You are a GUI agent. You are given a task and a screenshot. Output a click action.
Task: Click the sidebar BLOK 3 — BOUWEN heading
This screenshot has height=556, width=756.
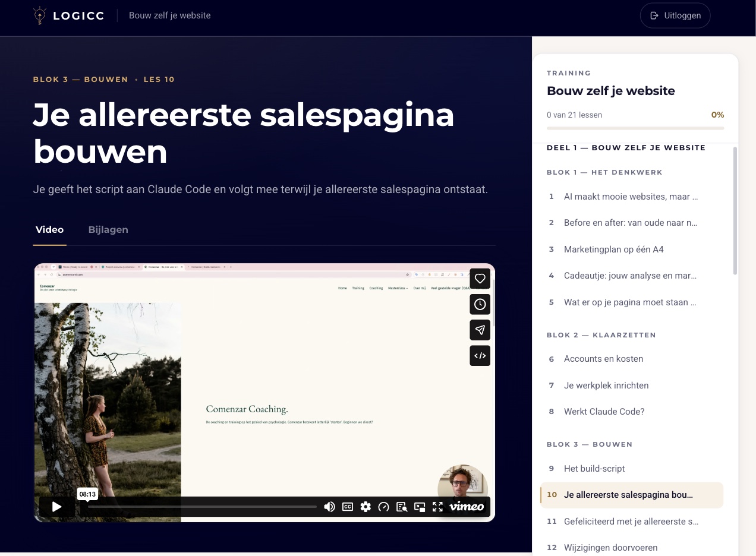(x=590, y=444)
